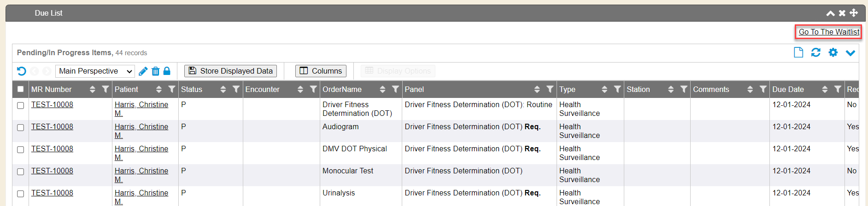Click the undo perspective changes icon
The height and width of the screenshot is (206, 868).
click(x=21, y=71)
